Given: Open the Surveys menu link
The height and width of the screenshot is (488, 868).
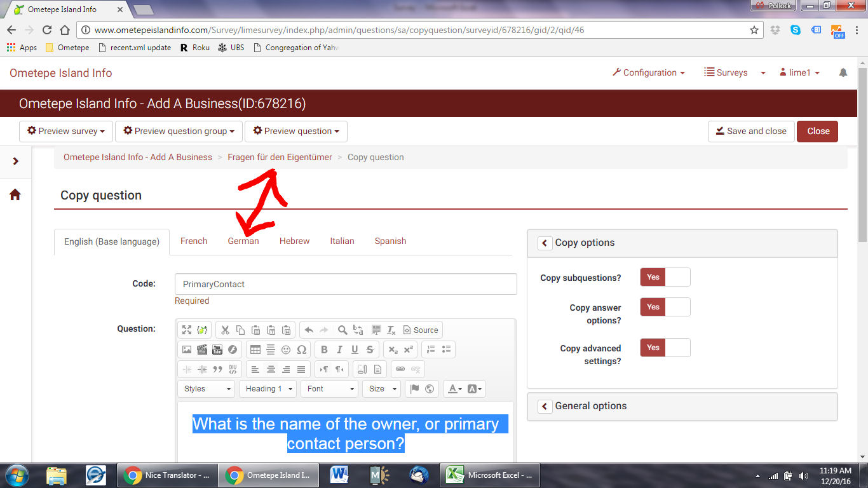Looking at the screenshot, I should (726, 73).
